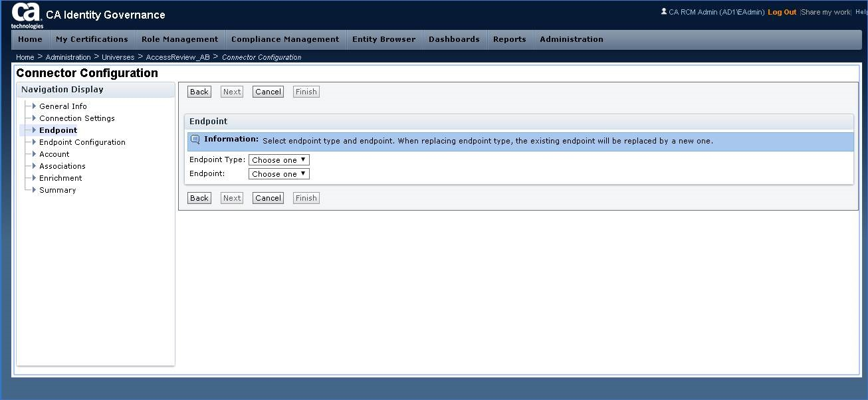868x400 pixels.
Task: Click the Connector Configuration breadcrumb text
Action: (262, 57)
